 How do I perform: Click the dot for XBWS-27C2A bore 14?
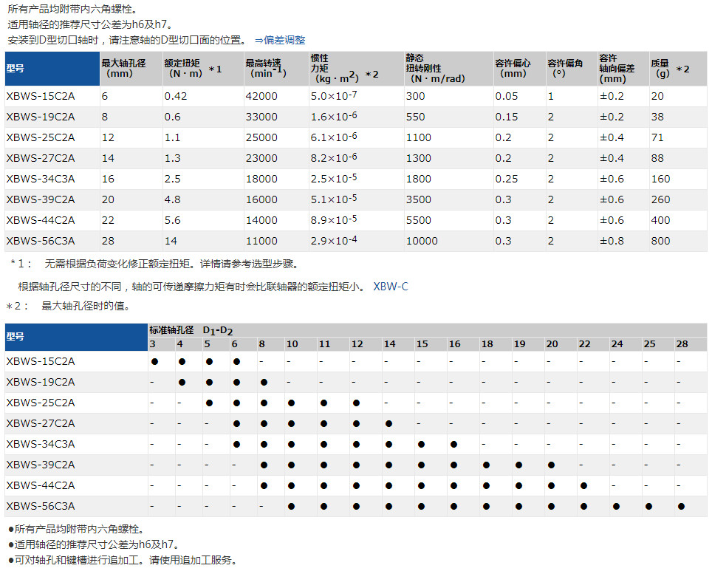pos(388,423)
